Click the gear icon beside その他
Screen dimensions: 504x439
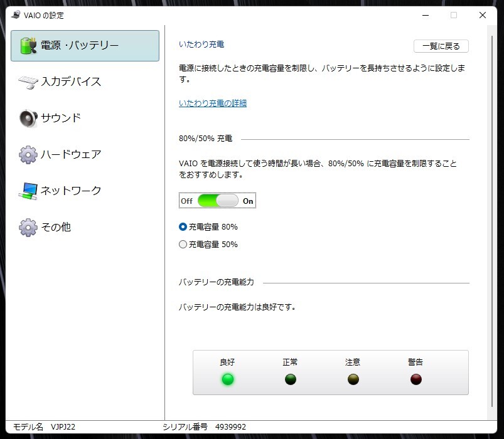(x=28, y=228)
